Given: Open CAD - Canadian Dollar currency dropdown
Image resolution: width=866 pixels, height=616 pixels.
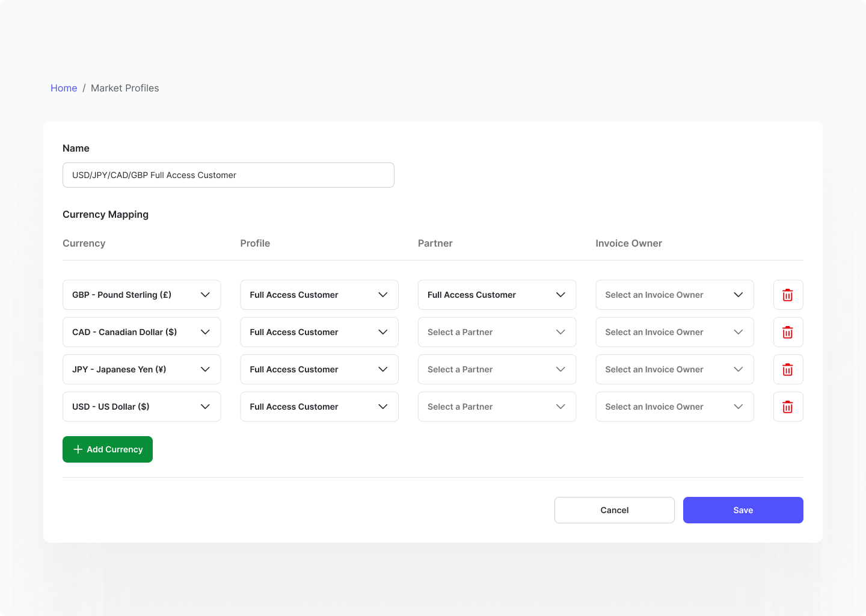Looking at the screenshot, I should click(x=141, y=332).
